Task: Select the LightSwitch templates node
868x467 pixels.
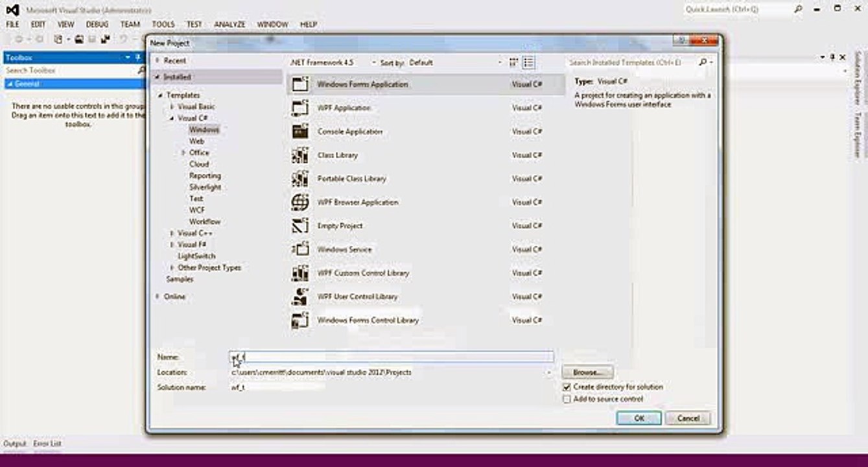Action: (196, 256)
